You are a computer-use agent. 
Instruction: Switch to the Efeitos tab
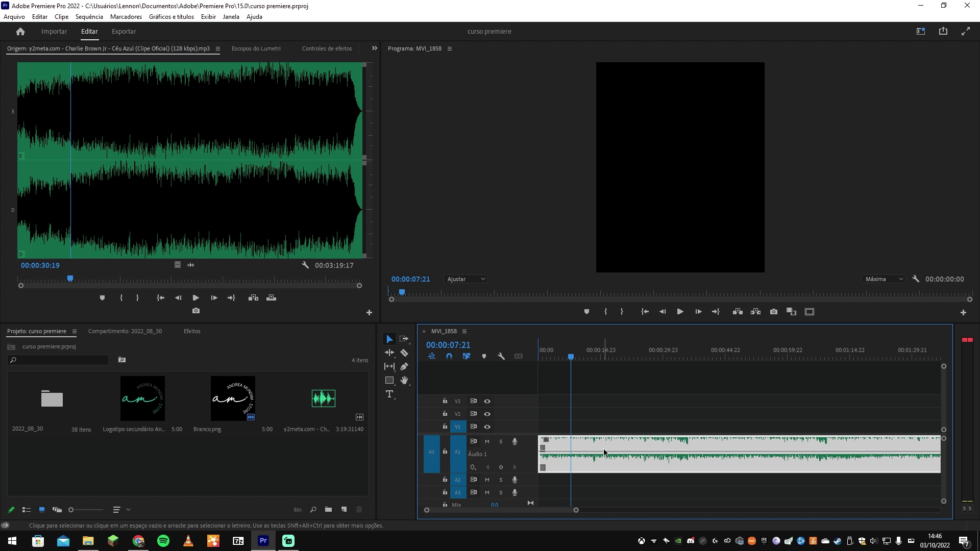click(192, 331)
